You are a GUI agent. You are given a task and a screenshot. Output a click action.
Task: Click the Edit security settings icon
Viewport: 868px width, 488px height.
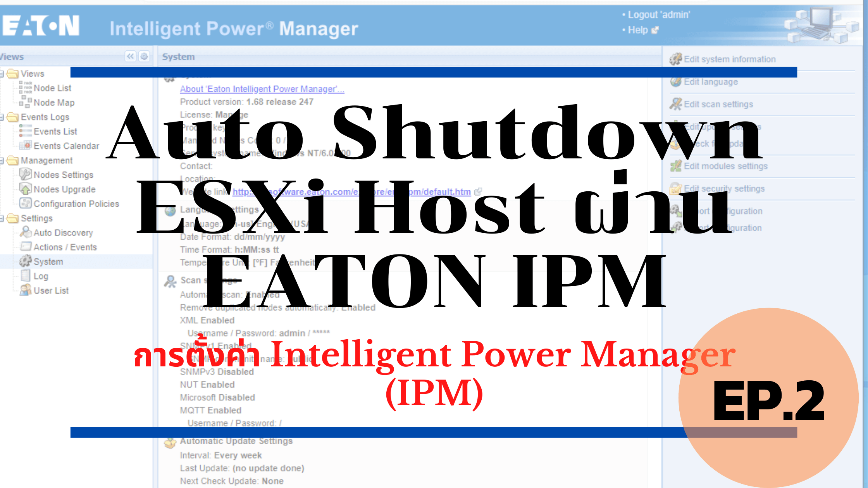[676, 188]
